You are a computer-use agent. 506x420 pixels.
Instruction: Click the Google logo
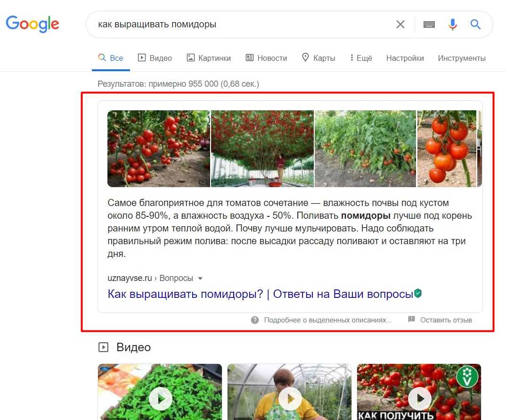click(33, 24)
